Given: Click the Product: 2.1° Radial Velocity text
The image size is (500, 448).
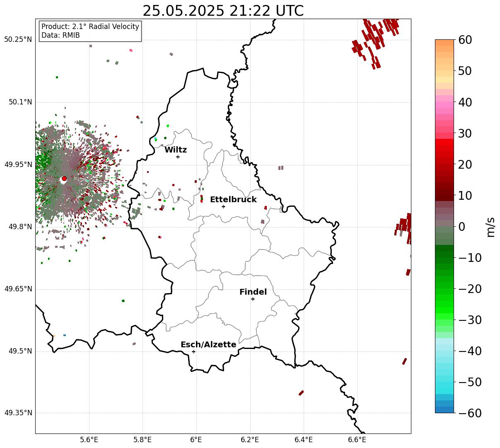Looking at the screenshot, I should [x=90, y=27].
